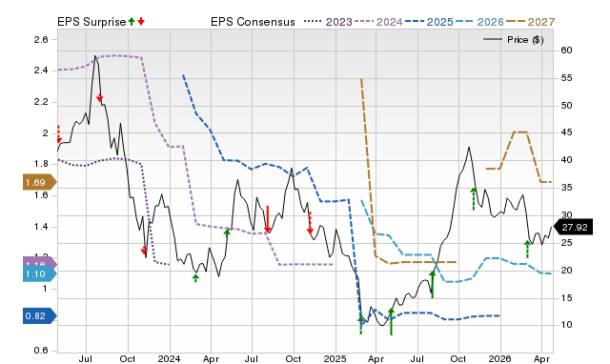The image size is (610, 364).
Task: Click the 2.6 left axis label
Action: 40,40
